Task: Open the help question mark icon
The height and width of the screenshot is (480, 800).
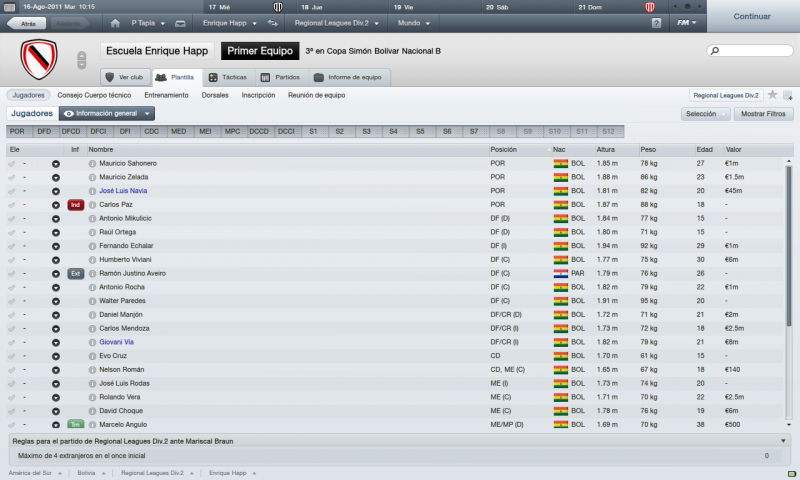Action: click(x=656, y=23)
